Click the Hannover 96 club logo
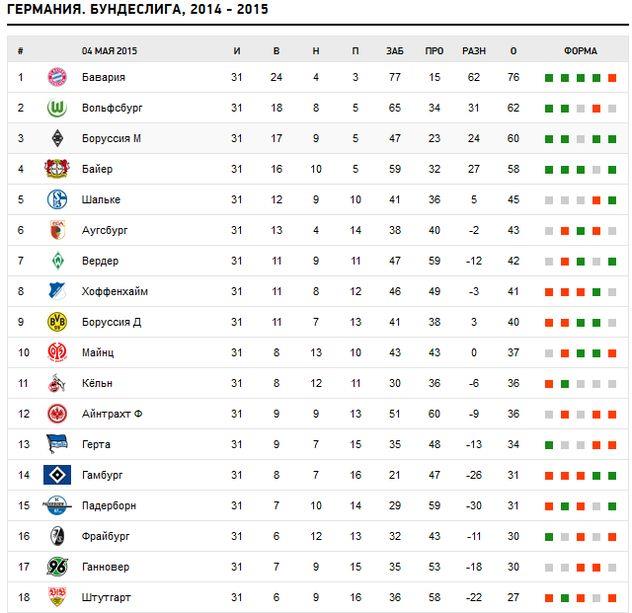Screen dimensions: 632x613 pyautogui.click(x=57, y=567)
